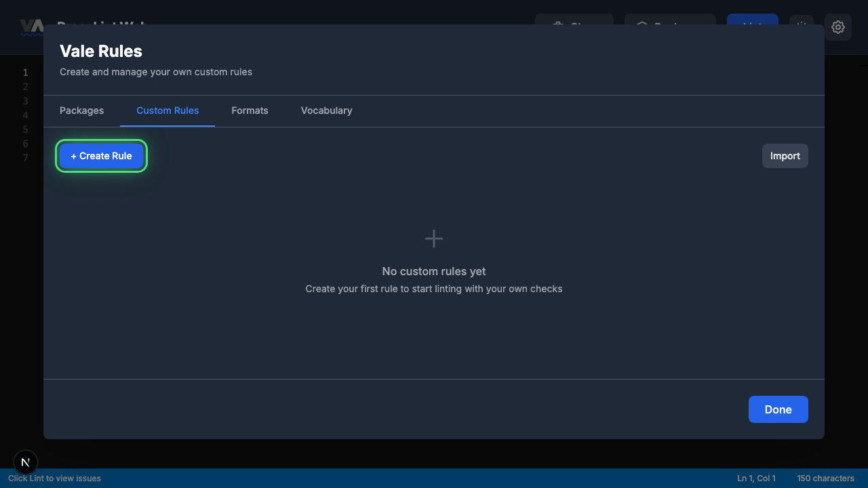This screenshot has height=488, width=868.
Task: Switch to the Packages tab
Action: pos(81,110)
